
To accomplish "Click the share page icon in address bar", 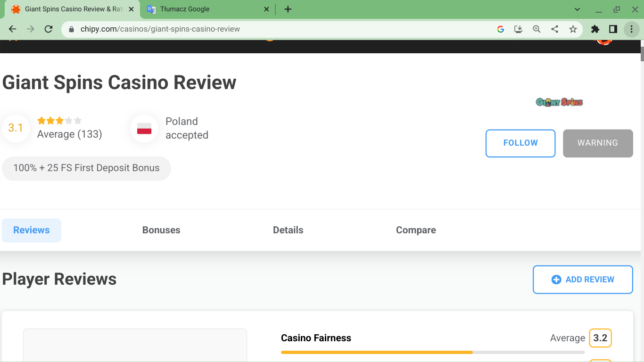I will (555, 29).
